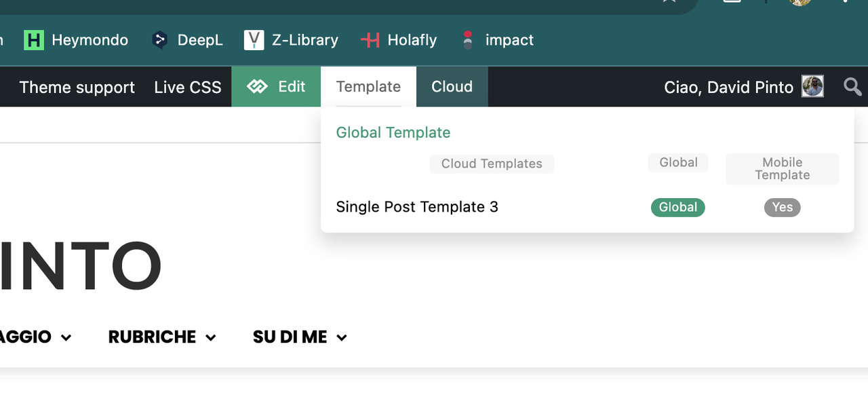Click the impact bookmark icon
Screen dimensions: 868x395
click(468, 40)
